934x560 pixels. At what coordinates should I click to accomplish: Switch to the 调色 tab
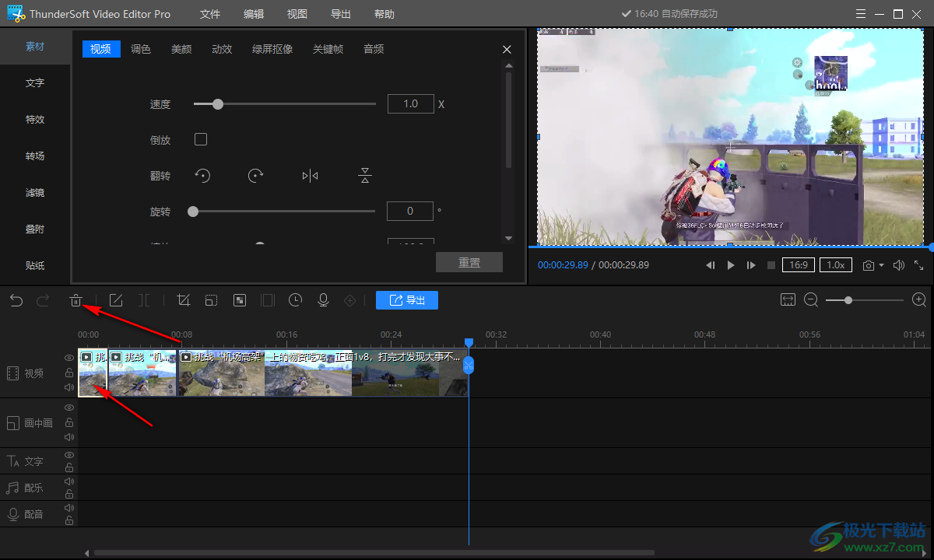coord(141,49)
